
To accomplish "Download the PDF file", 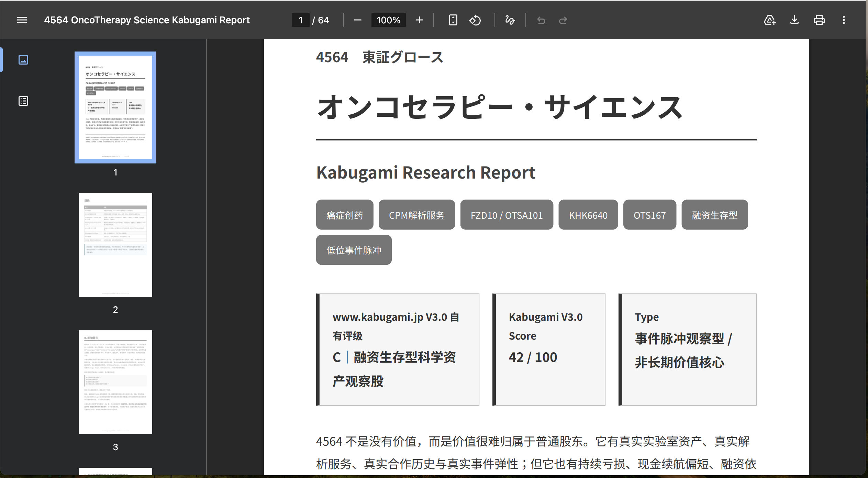I will click(794, 20).
